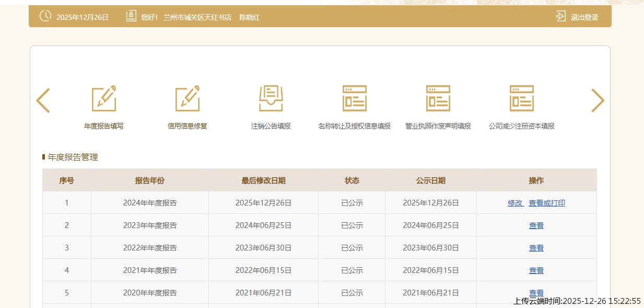Click the clock icon beside the date
Viewport: 644px width, 308px height.
click(x=45, y=16)
